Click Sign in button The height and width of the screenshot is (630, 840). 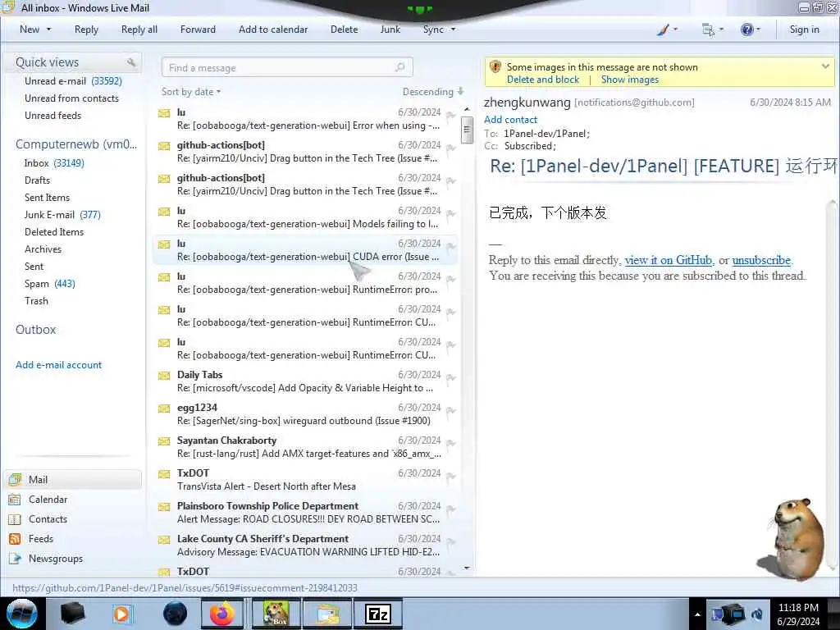(x=804, y=30)
